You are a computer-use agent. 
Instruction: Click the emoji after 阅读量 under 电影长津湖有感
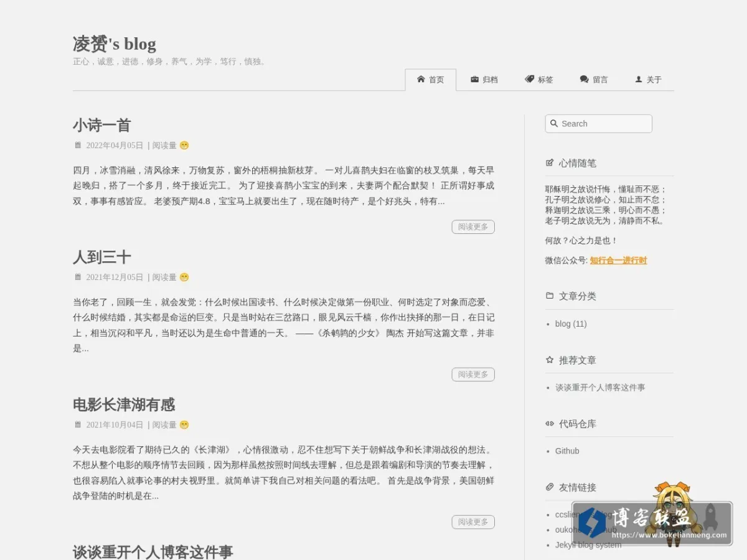tap(184, 425)
